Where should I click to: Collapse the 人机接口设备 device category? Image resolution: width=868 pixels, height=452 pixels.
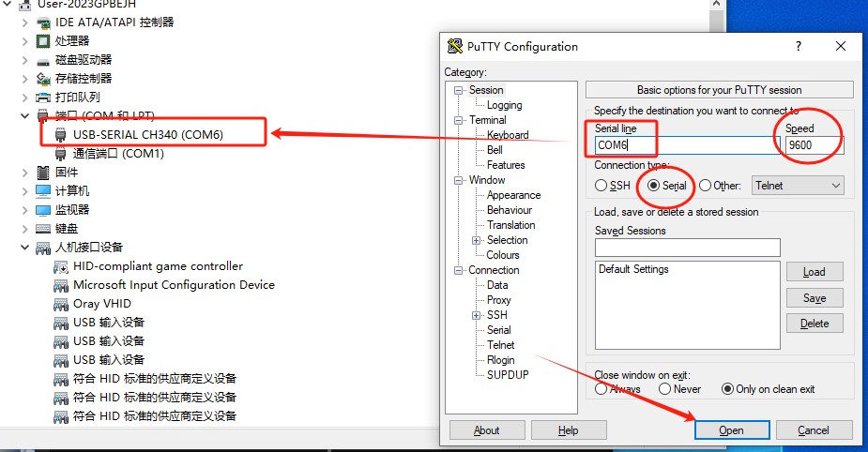(x=25, y=248)
